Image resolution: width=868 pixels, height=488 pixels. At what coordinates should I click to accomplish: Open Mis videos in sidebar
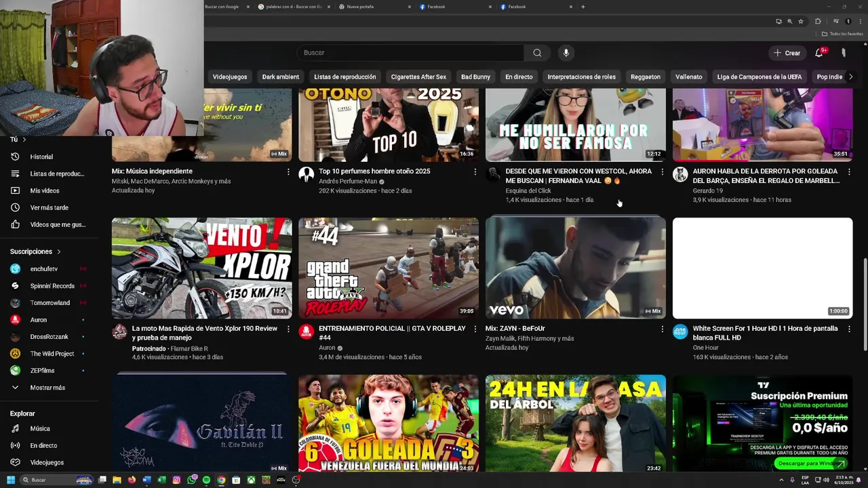[45, 190]
